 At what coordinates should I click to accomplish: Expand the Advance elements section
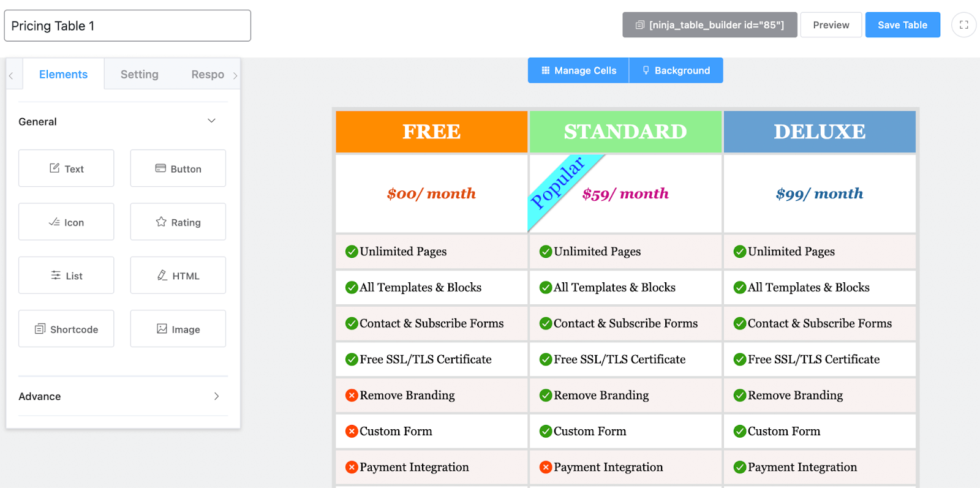(216, 396)
